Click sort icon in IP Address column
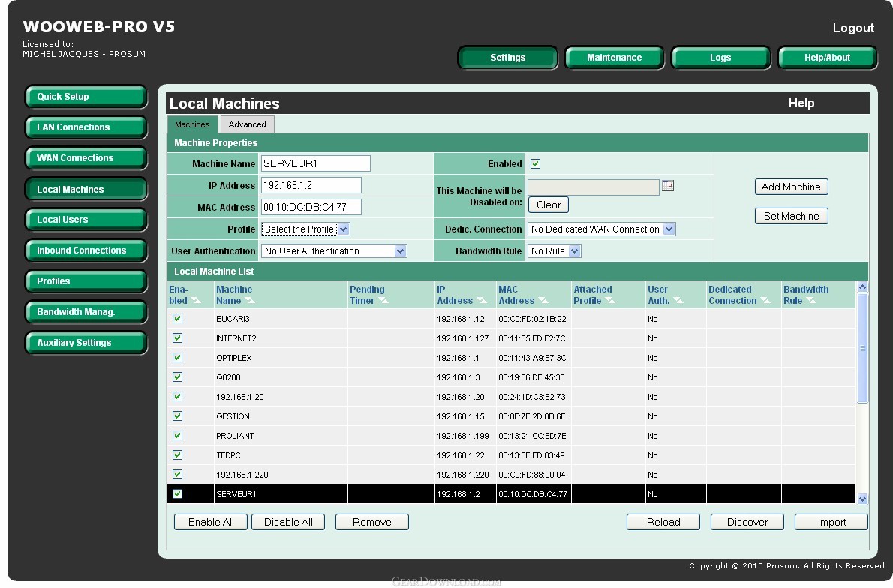Viewport: 893px width, 588px height. click(481, 301)
